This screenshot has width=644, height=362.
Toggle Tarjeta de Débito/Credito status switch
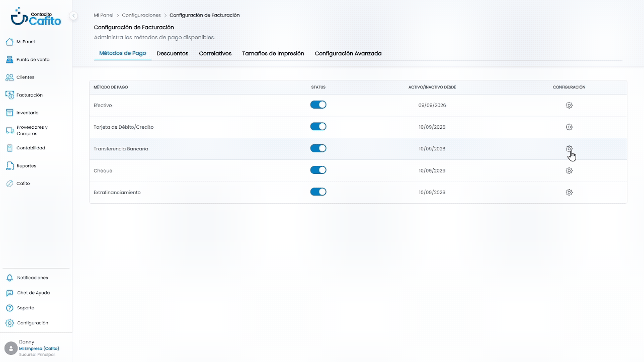tap(318, 126)
